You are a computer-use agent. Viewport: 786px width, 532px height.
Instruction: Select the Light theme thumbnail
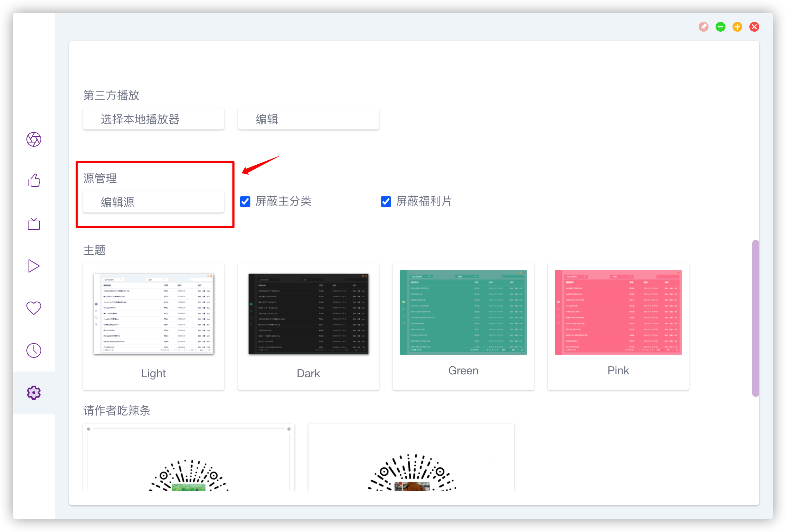tap(154, 314)
